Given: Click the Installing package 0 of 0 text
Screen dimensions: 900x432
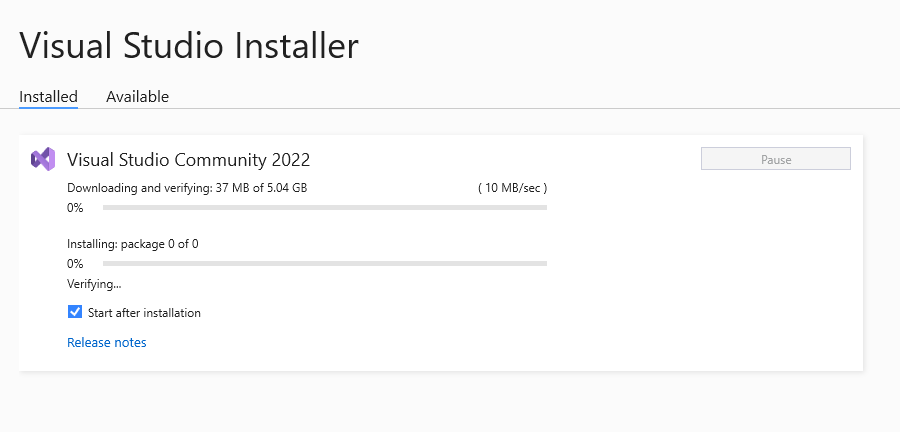Looking at the screenshot, I should pos(133,244).
